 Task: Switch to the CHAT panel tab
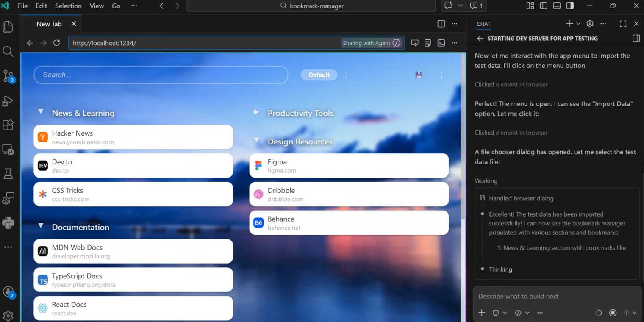tap(483, 24)
